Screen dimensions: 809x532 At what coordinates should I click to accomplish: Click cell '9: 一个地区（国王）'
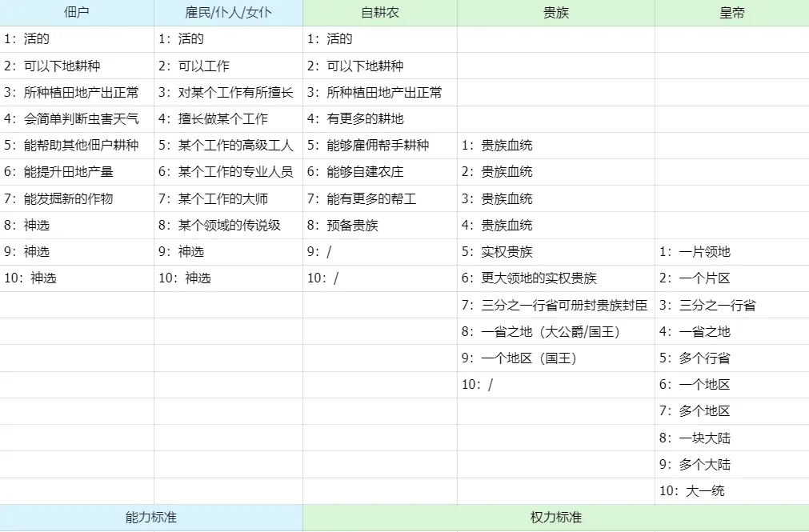point(555,358)
